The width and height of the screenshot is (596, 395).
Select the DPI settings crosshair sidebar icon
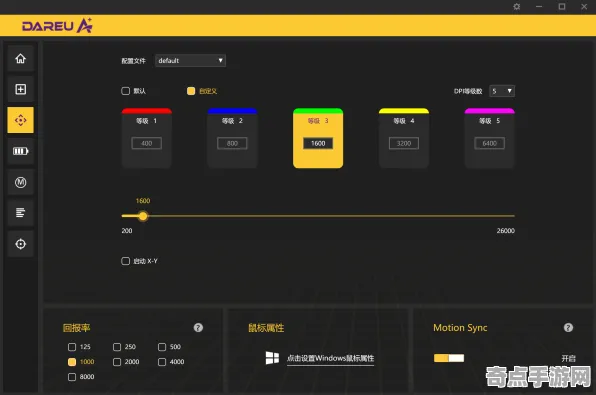[21, 120]
